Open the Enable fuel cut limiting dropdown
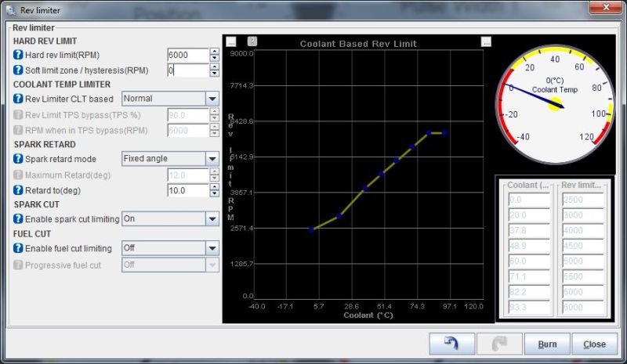Viewport: 627px width, 364px height. [211, 248]
